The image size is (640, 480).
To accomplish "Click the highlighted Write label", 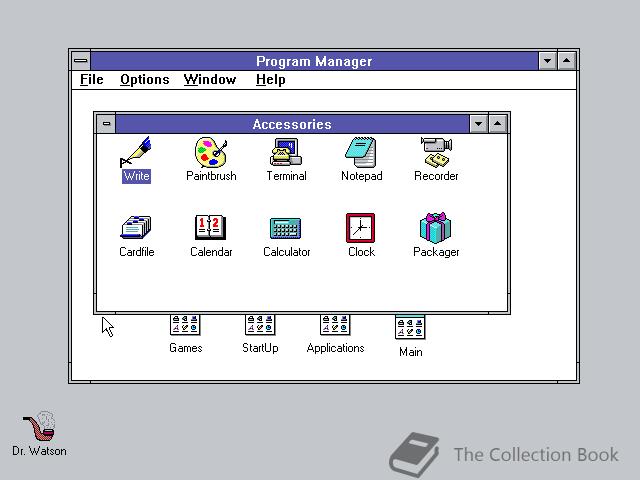I will tap(136, 176).
